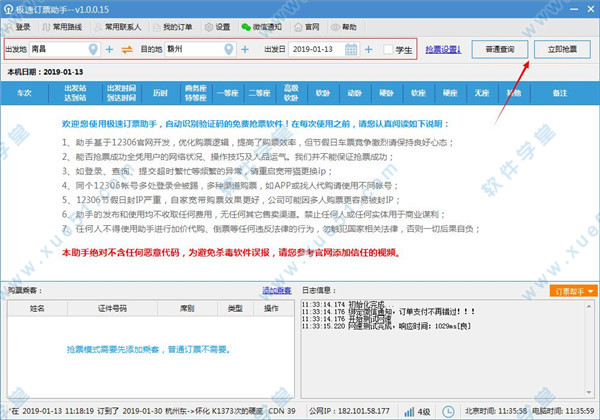600x420 pixels.
Task: Open 设置 settings from toolbar
Action: (x=217, y=26)
